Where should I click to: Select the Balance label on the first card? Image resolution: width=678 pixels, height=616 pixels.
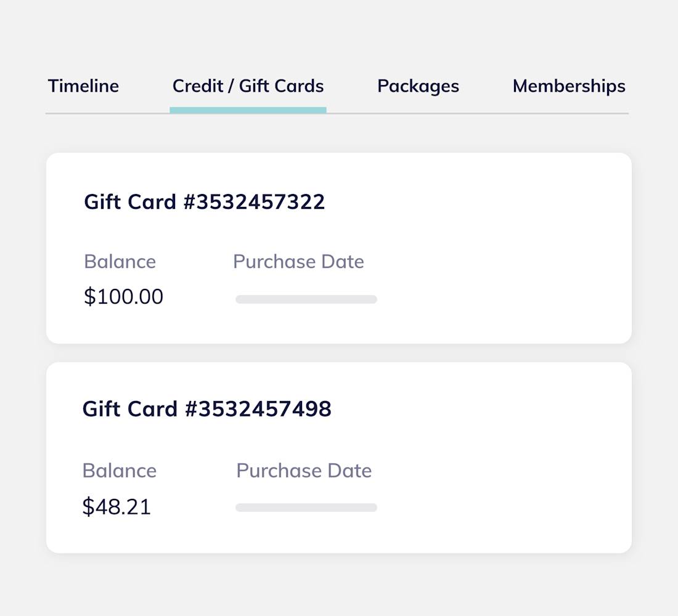[x=120, y=261]
